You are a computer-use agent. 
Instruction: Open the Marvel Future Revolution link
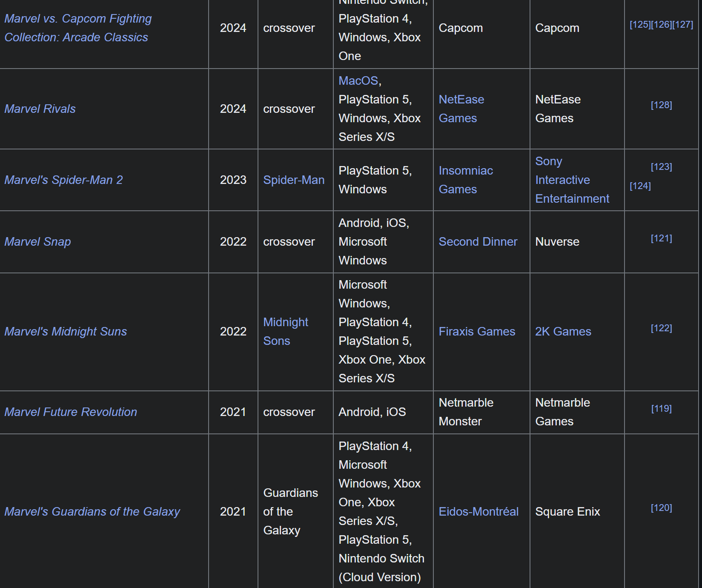click(x=71, y=412)
